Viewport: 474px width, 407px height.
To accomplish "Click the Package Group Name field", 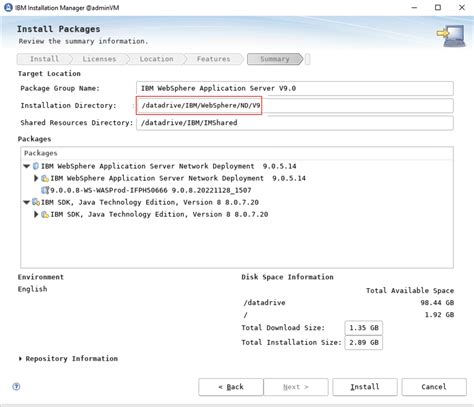I will 295,88.
